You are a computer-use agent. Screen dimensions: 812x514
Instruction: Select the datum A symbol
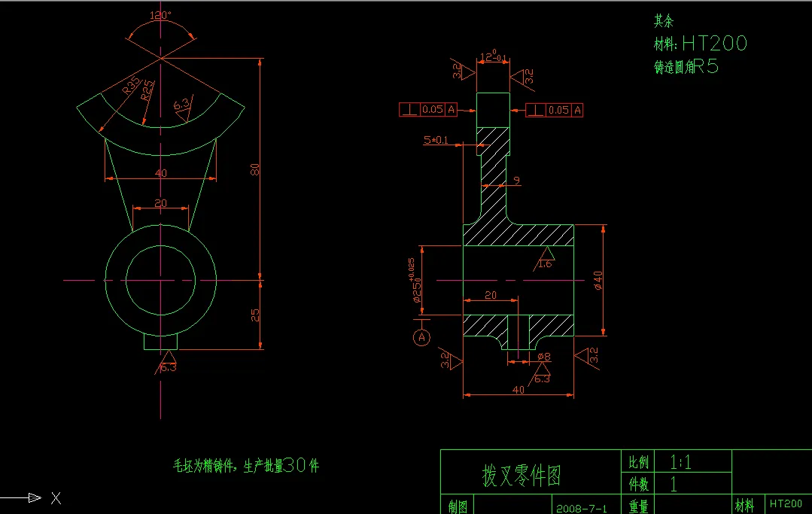[421, 337]
